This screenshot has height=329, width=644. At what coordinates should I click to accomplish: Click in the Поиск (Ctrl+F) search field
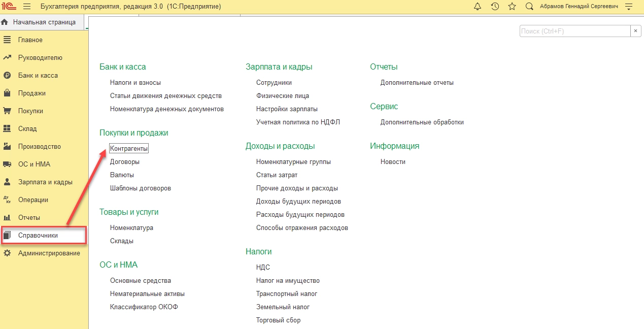click(575, 31)
